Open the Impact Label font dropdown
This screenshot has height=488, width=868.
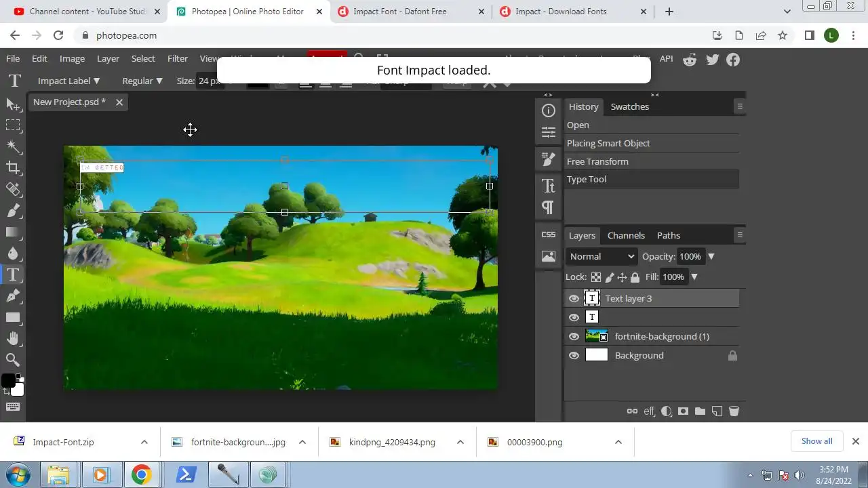tap(68, 81)
